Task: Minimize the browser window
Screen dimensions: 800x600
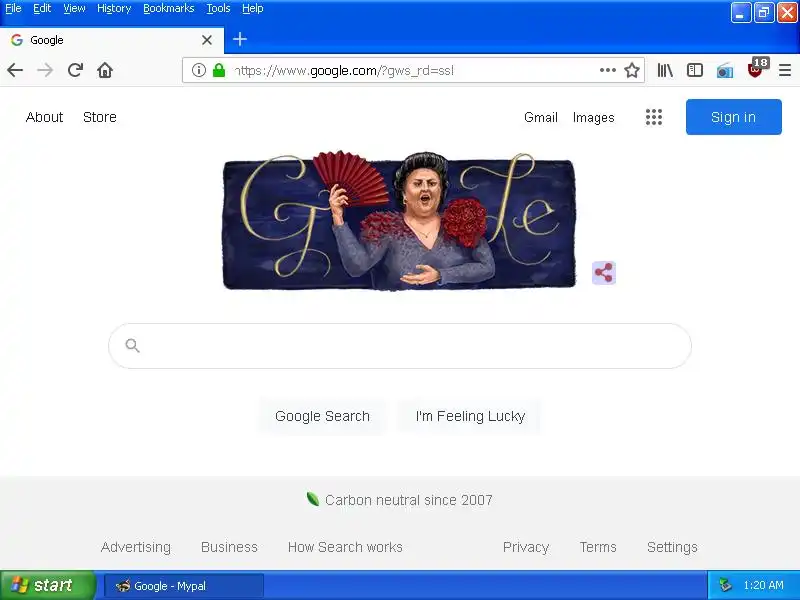Action: click(x=741, y=13)
